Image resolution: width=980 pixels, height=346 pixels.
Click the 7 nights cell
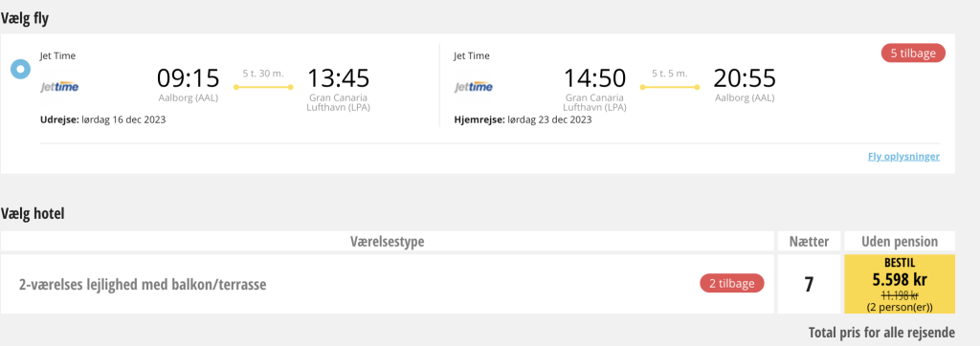809,284
